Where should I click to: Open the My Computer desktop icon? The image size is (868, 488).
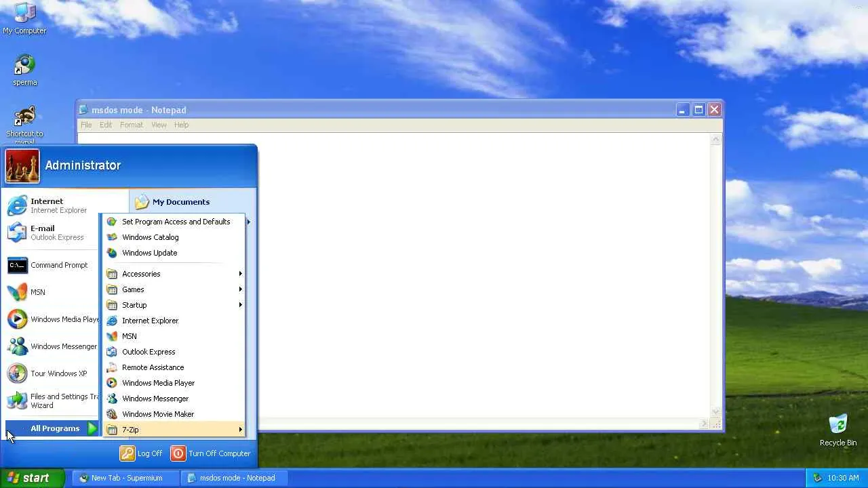(x=24, y=18)
